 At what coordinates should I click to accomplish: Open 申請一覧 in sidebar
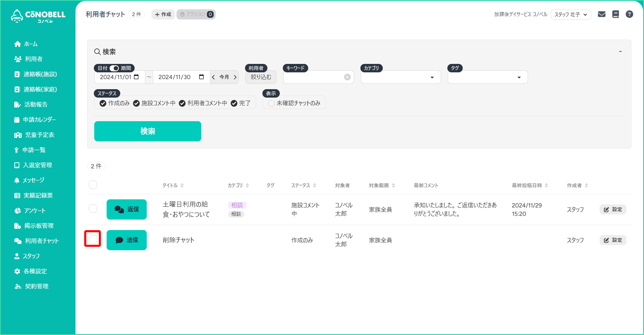coord(30,150)
